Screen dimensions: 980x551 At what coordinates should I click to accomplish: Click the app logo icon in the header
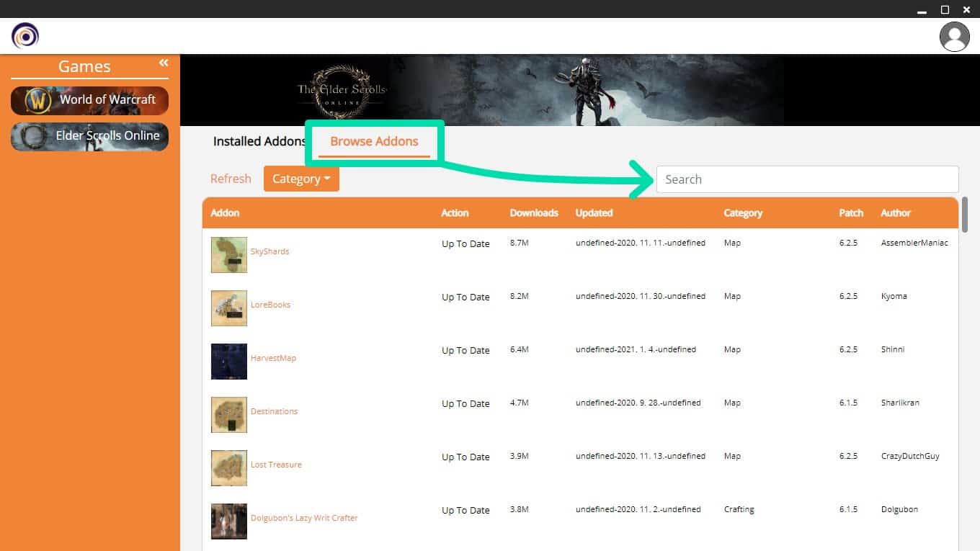click(x=25, y=35)
